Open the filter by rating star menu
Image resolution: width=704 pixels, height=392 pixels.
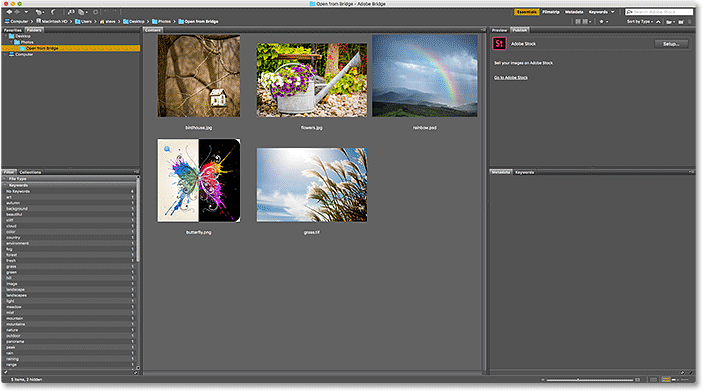[x=603, y=22]
